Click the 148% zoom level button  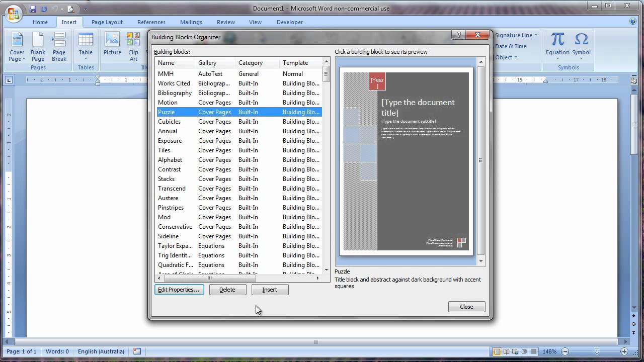pyautogui.click(x=549, y=351)
